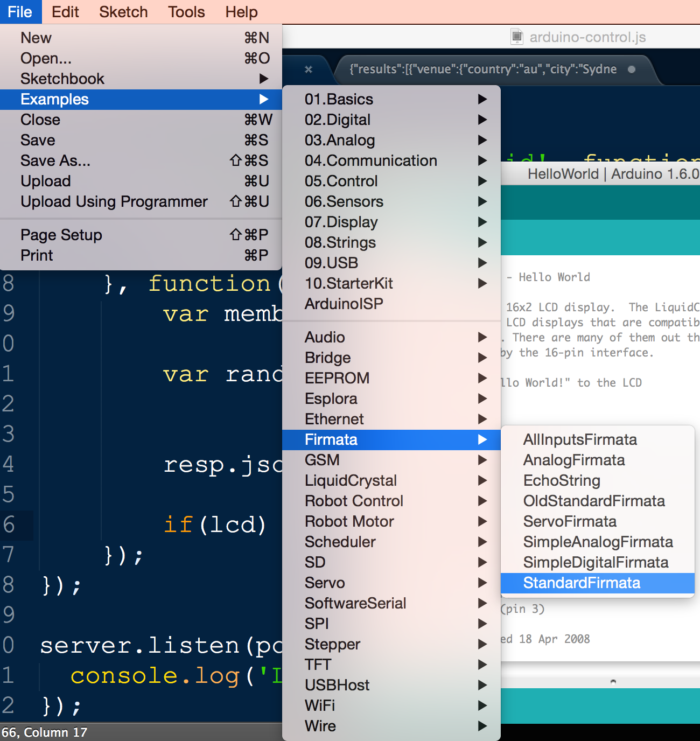700x741 pixels.
Task: Choose Upload menu entry
Action: coord(141,181)
